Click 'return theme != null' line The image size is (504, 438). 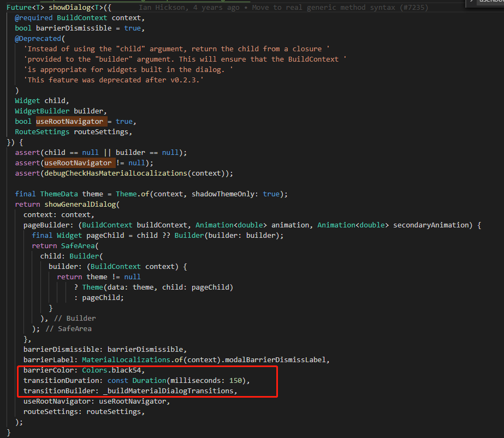tap(99, 277)
